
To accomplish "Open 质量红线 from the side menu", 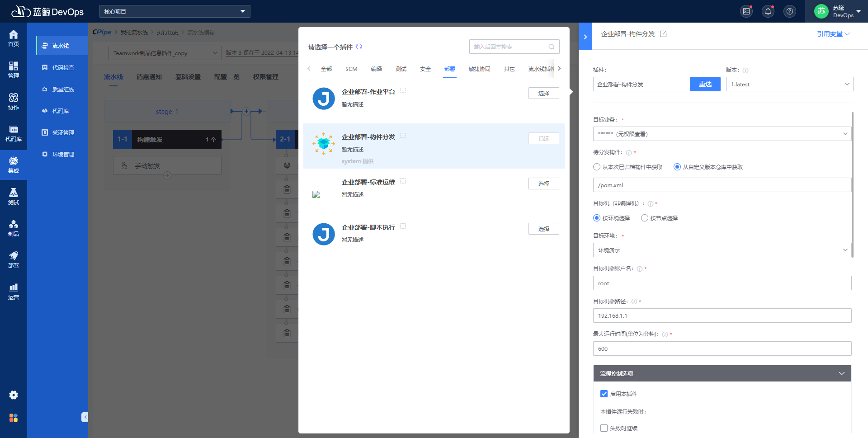I will pos(59,89).
